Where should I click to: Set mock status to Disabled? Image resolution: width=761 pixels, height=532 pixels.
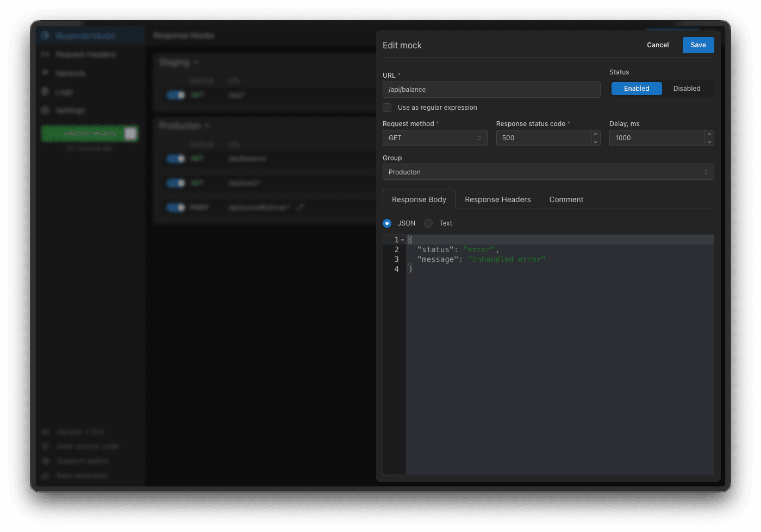[687, 89]
